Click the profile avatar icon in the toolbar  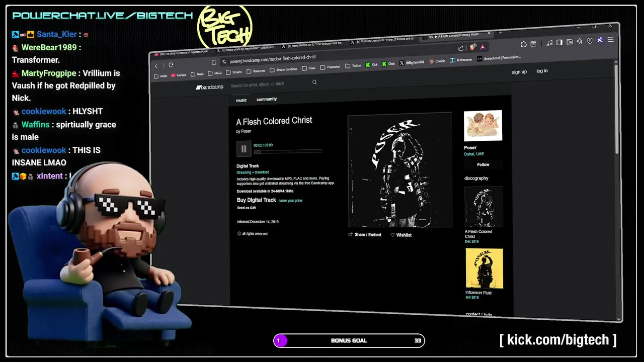point(600,40)
